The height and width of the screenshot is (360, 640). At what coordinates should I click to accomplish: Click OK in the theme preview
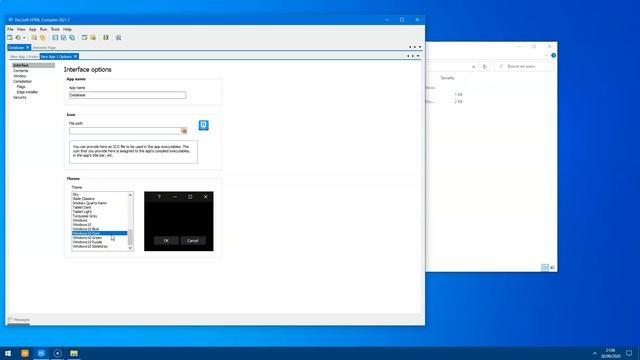coord(166,241)
